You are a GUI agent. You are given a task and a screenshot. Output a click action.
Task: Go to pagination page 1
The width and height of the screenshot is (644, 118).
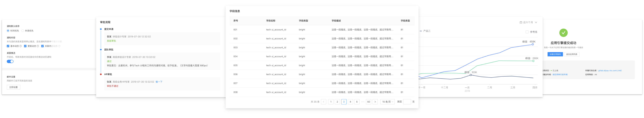pyautogui.click(x=331, y=102)
